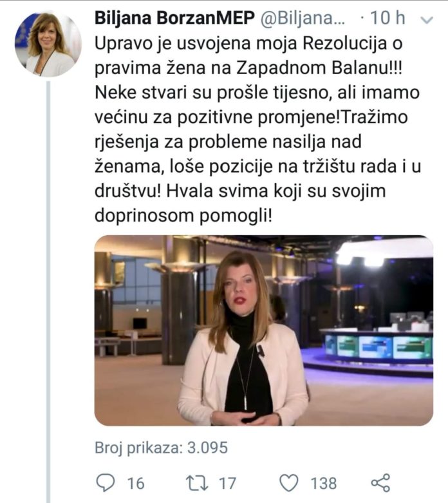Click the 'Broj prikaza: 3.095' view count
Image resolution: width=448 pixels, height=503 pixels.
[x=161, y=448]
